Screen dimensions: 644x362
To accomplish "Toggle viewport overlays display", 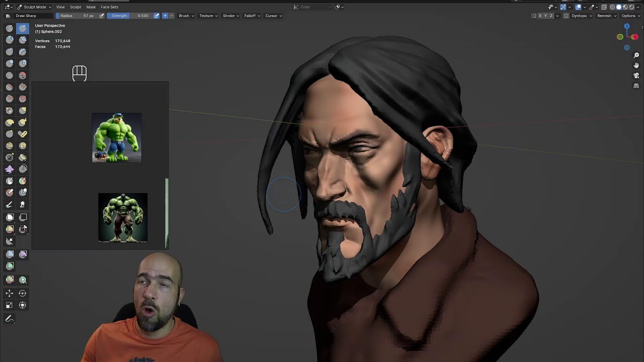I will click(579, 7).
